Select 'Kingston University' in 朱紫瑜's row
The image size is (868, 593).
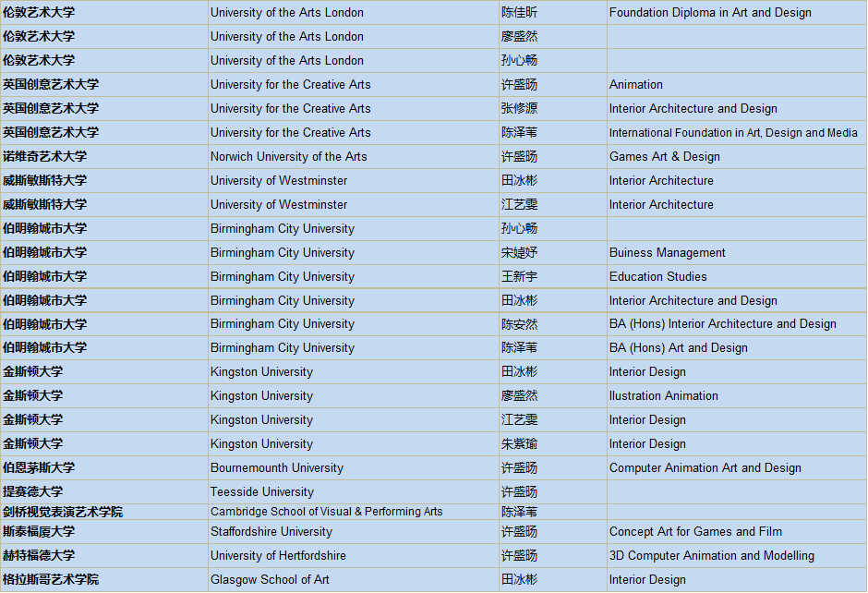click(x=261, y=443)
